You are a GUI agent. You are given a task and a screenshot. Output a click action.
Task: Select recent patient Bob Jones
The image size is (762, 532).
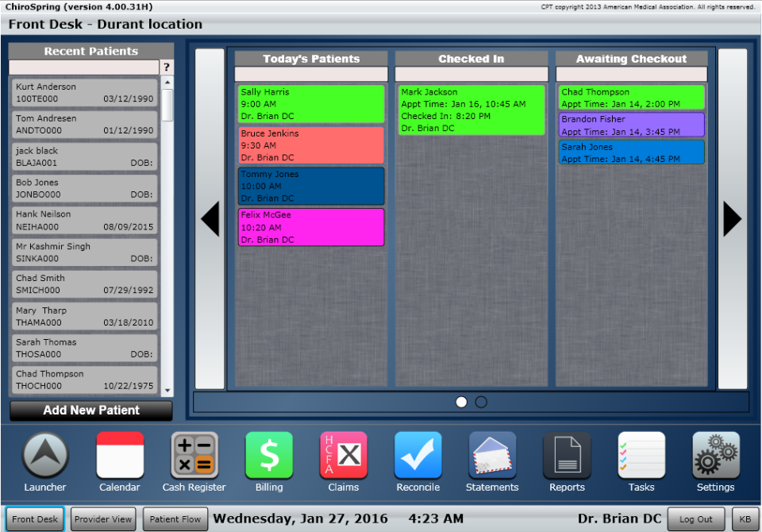point(85,188)
